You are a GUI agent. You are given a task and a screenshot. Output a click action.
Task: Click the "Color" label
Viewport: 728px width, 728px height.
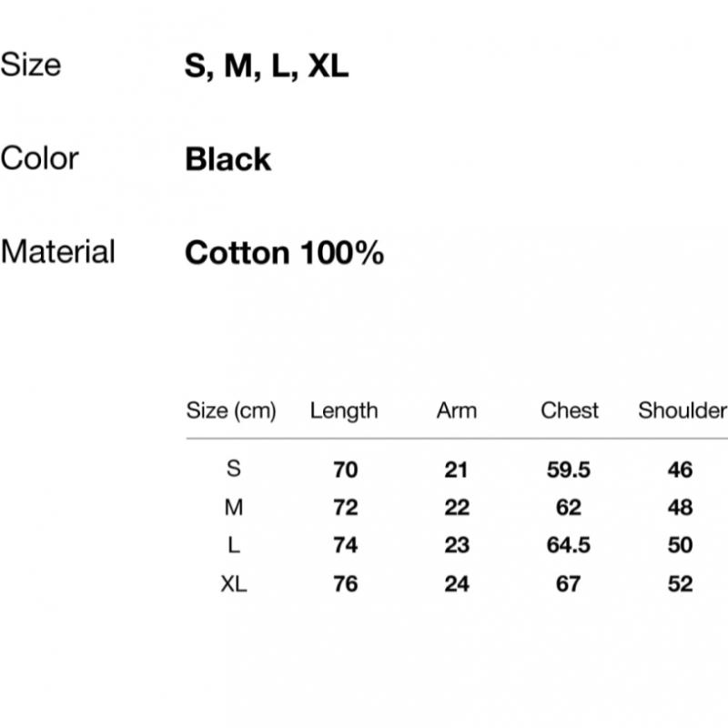[x=40, y=158]
